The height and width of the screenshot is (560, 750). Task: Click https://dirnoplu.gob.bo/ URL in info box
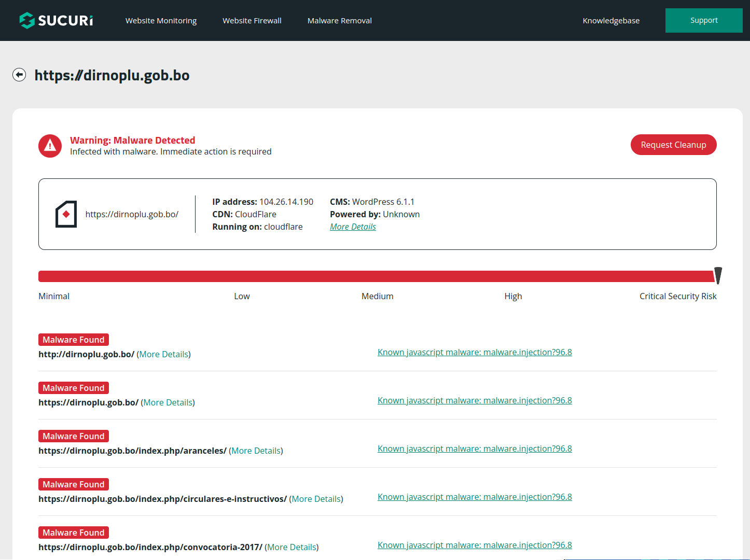[x=132, y=214]
